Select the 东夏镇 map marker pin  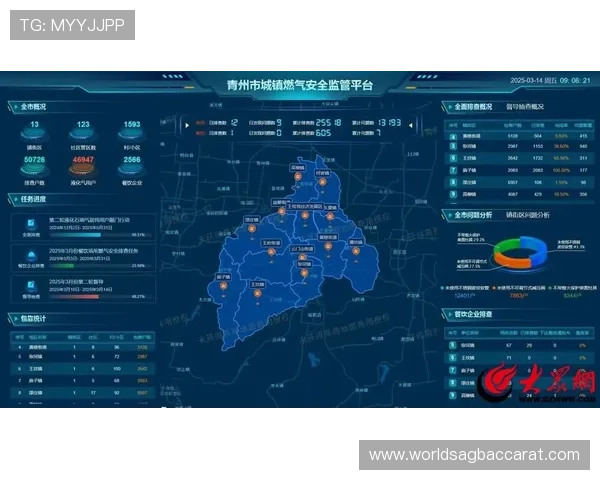330,216
